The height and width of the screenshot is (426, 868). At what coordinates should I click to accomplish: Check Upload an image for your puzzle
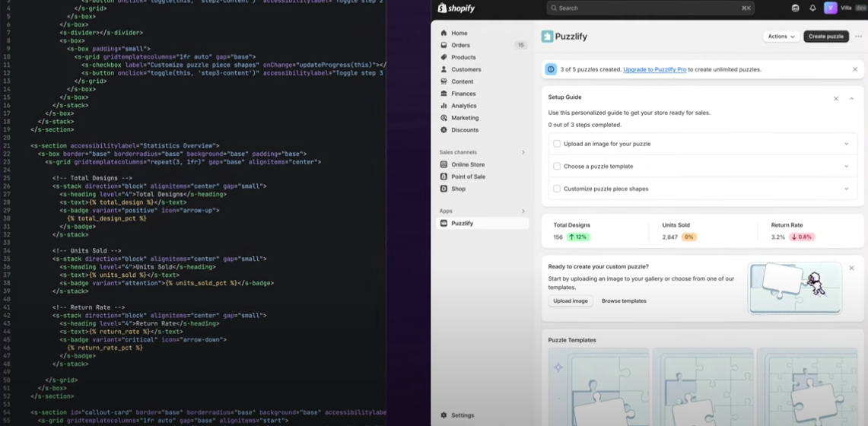tap(557, 144)
